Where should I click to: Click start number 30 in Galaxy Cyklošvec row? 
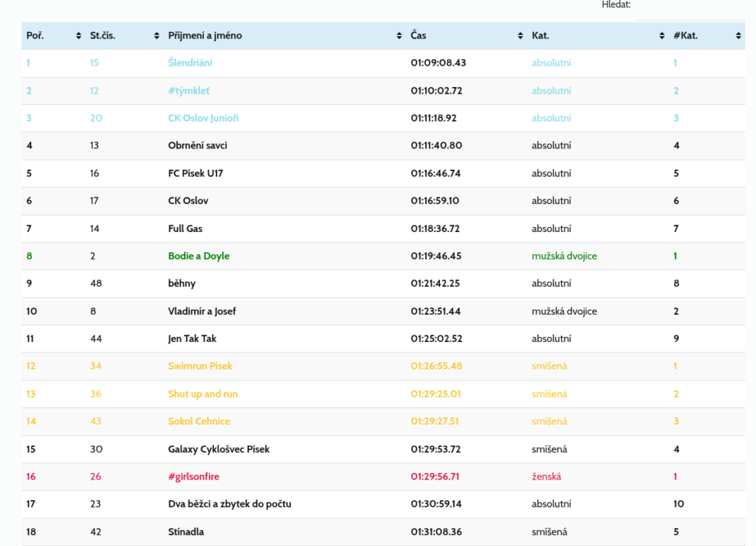coord(96,449)
